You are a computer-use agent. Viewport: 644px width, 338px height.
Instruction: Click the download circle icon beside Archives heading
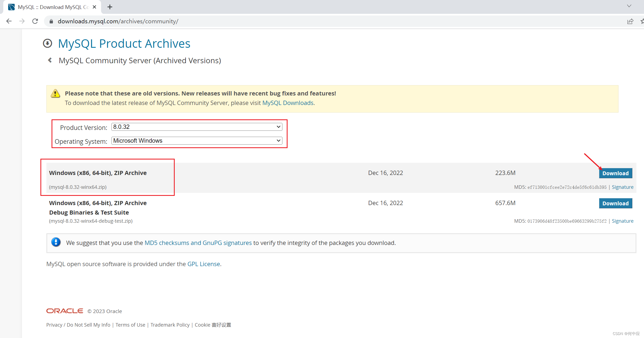tap(47, 43)
